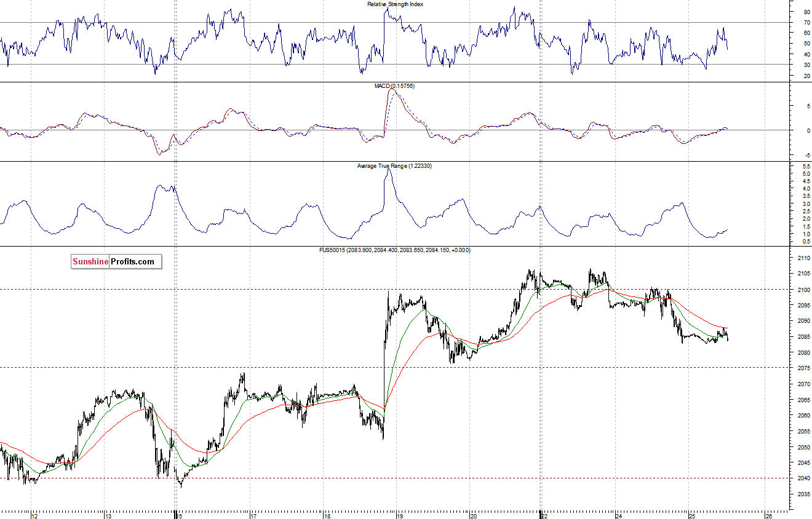This screenshot has width=812, height=519.
Task: Select the FUS50015 price chart title
Action: pos(394,250)
